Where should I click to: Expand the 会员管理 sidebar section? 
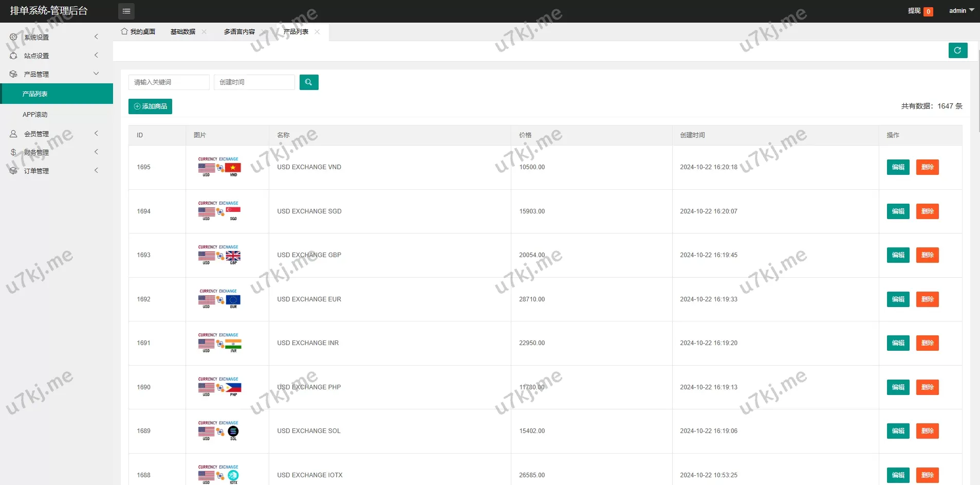pos(54,134)
